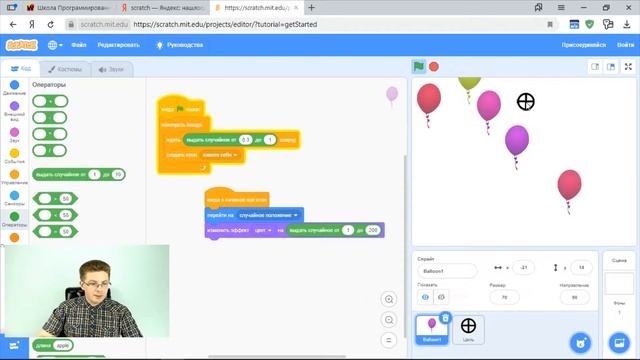Viewport: 640px width, 360px height.
Task: Select the Balloon1 sprite thumbnail
Action: click(431, 329)
